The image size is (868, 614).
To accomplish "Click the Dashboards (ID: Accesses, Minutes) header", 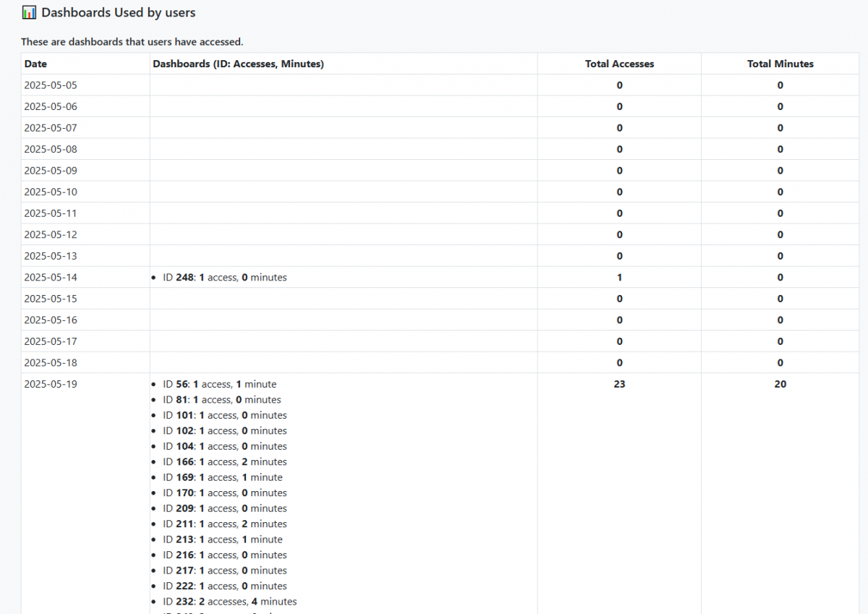I will tap(238, 64).
